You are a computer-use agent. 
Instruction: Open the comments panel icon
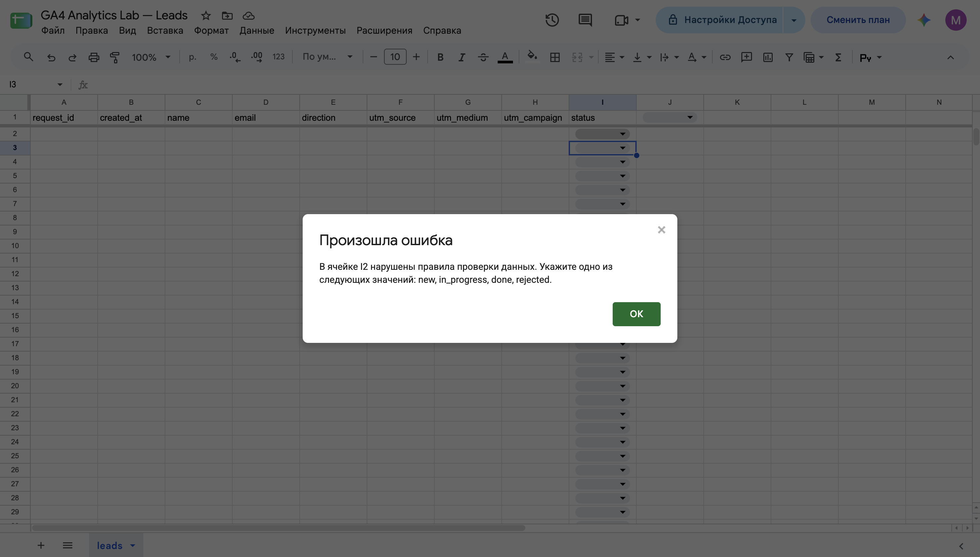pyautogui.click(x=585, y=20)
